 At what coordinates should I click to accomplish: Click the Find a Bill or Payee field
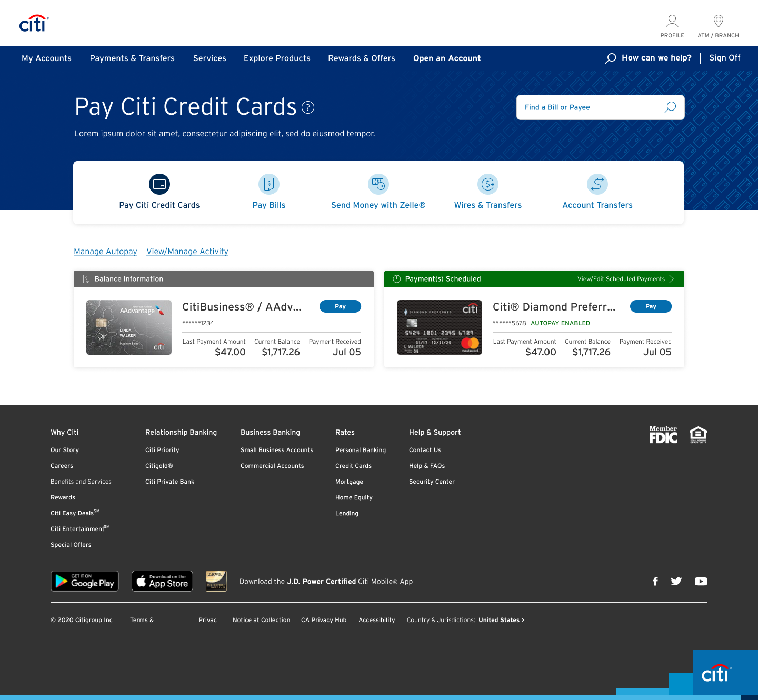tap(590, 107)
